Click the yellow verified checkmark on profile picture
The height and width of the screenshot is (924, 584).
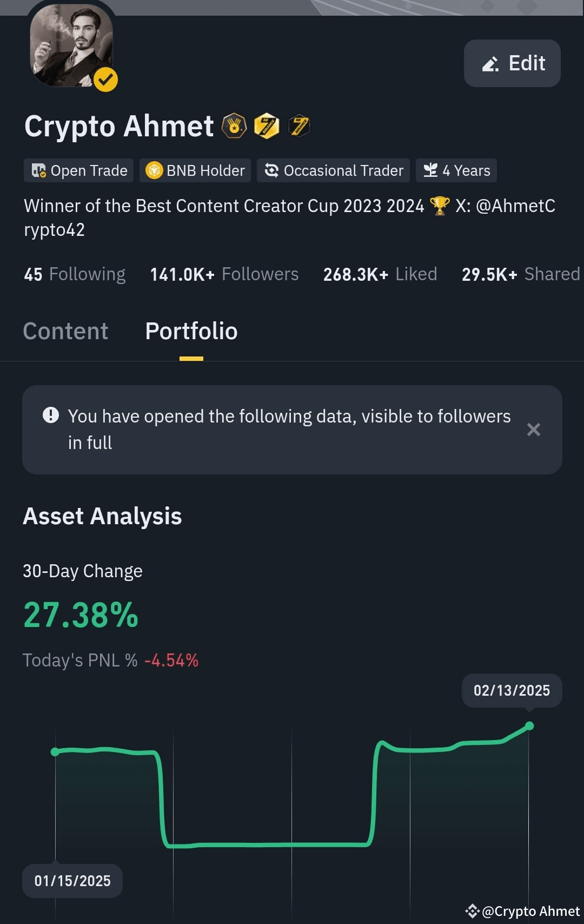106,79
